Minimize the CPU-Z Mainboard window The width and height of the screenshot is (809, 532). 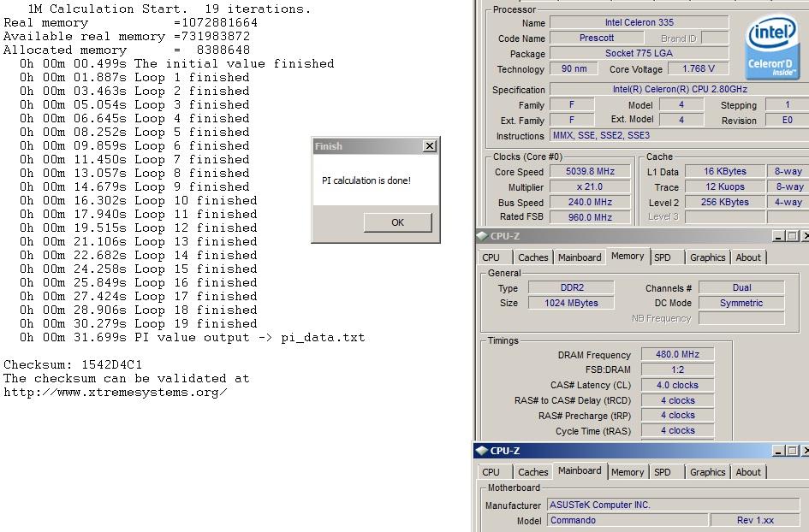779,451
